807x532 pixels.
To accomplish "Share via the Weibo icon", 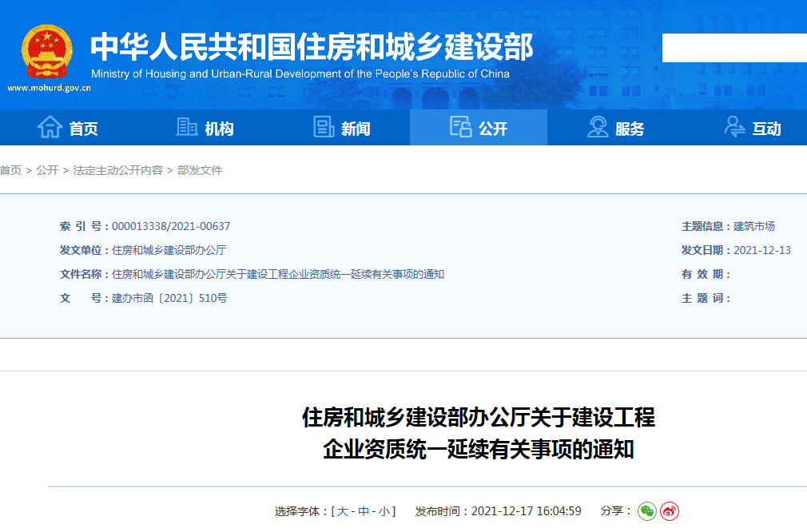I will tap(670, 511).
